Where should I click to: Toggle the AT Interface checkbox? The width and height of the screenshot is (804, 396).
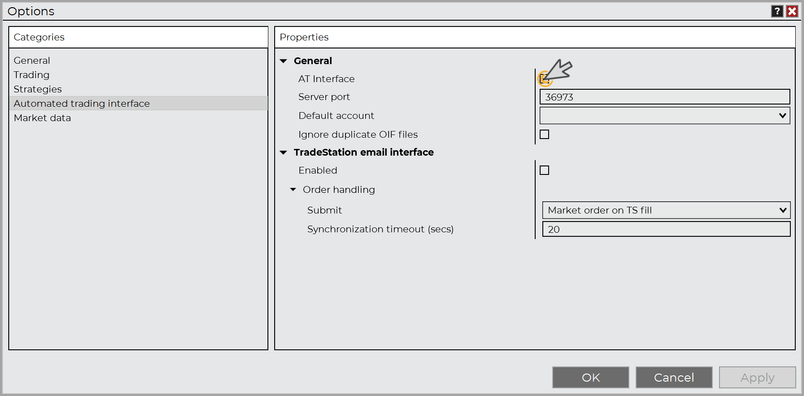[x=545, y=79]
